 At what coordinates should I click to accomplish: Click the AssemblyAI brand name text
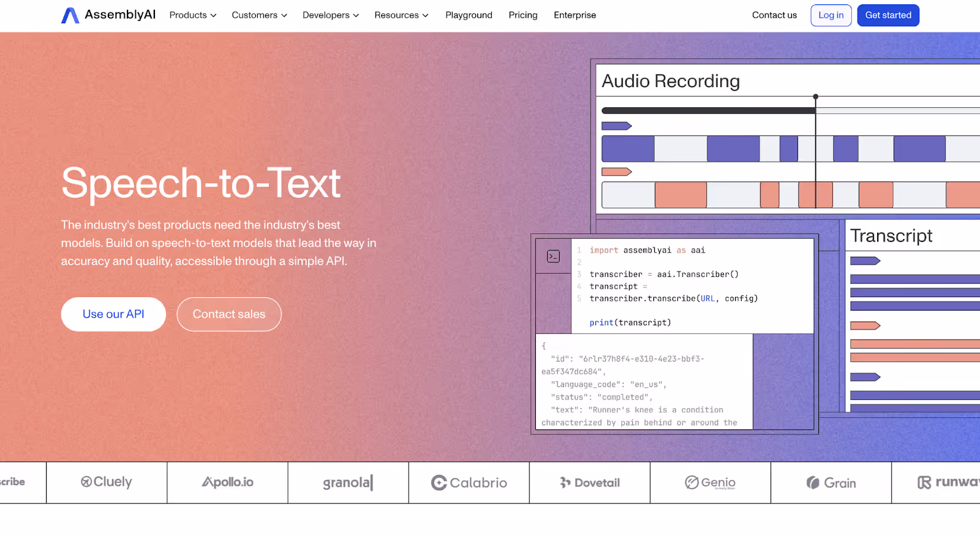click(120, 15)
